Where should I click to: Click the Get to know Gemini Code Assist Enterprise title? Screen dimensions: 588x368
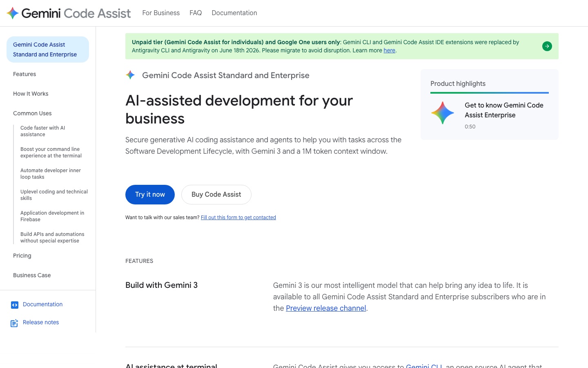point(504,110)
